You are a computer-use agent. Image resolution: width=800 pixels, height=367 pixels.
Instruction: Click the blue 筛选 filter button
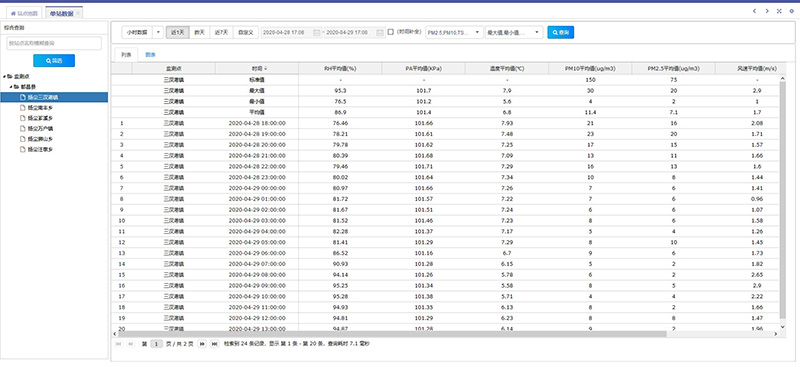pyautogui.click(x=54, y=60)
